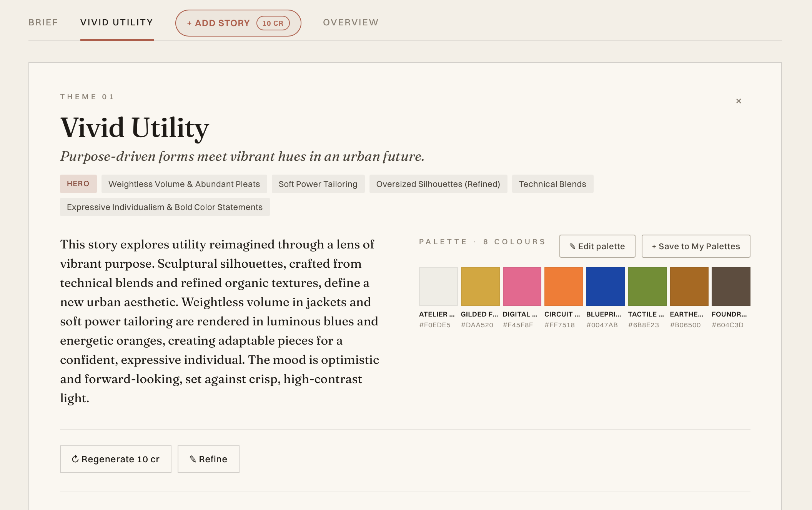Viewport: 812px width, 510px height.
Task: Click the Technical Blends tag
Action: 552,184
